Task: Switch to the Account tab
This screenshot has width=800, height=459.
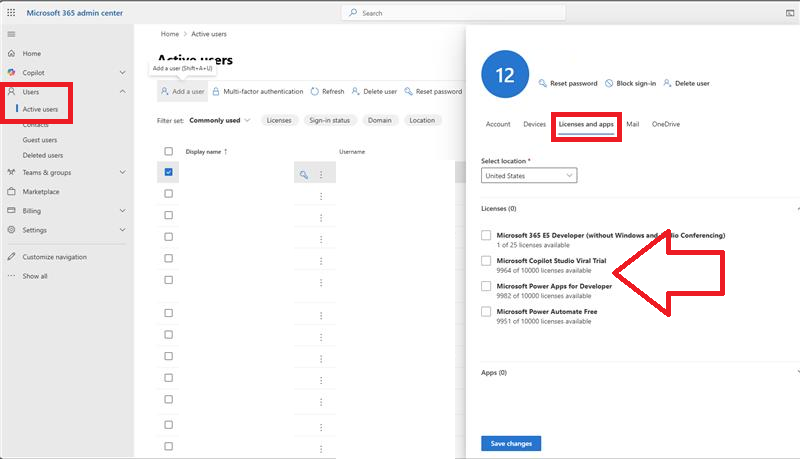Action: 498,124
